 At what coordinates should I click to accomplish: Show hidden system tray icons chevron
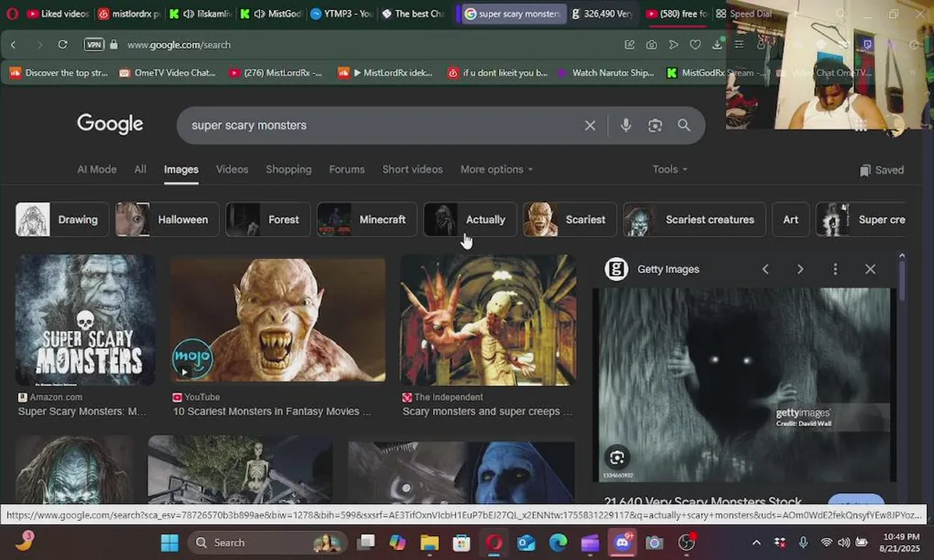point(757,542)
